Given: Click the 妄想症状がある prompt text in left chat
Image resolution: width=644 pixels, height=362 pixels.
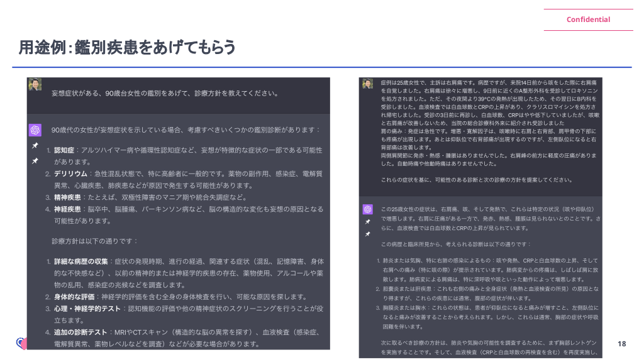Looking at the screenshot, I should point(164,93).
